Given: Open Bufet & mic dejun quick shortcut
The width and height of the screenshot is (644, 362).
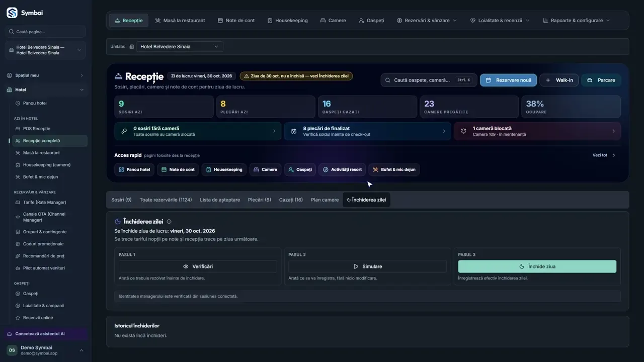Looking at the screenshot, I should click(394, 169).
